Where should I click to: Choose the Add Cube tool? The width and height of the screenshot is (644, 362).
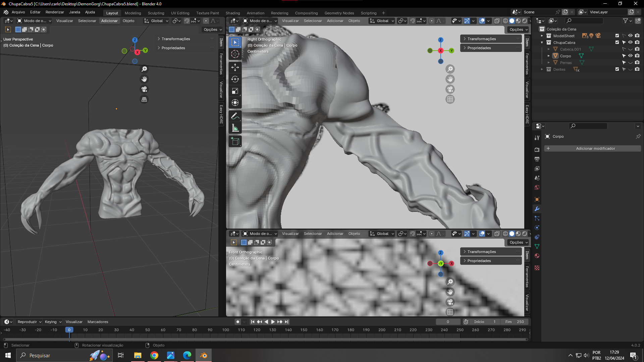(235, 141)
